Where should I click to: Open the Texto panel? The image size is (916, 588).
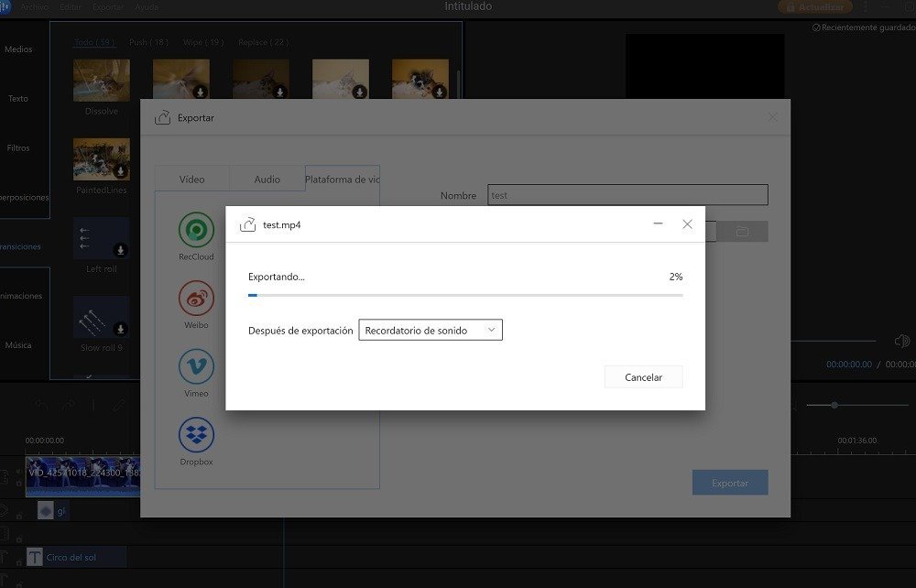point(20,98)
